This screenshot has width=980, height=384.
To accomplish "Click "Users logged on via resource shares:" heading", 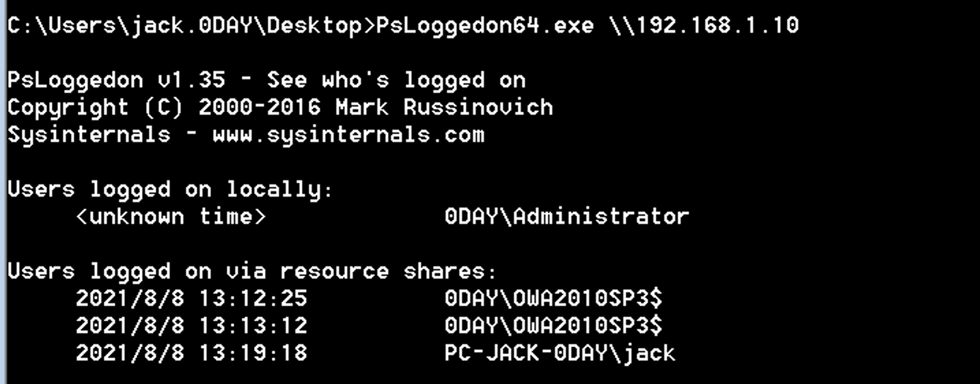I will [252, 271].
